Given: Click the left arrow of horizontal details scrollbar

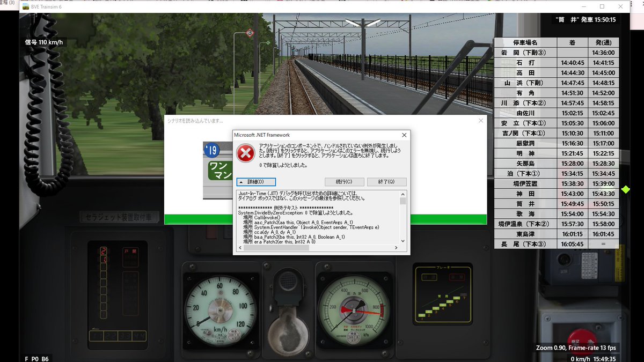Looking at the screenshot, I should [x=240, y=248].
